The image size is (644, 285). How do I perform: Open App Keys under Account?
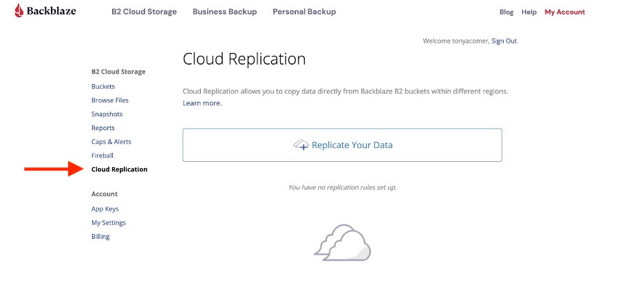105,209
